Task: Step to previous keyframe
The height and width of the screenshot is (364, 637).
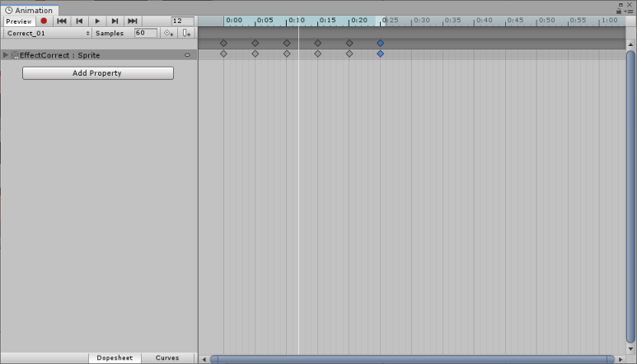Action: (x=79, y=21)
